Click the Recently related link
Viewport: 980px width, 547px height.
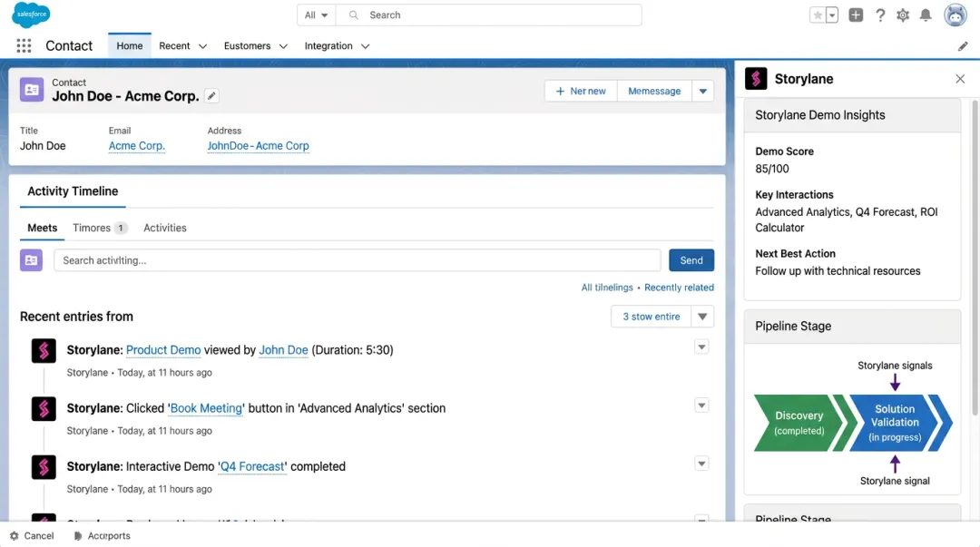click(x=679, y=288)
